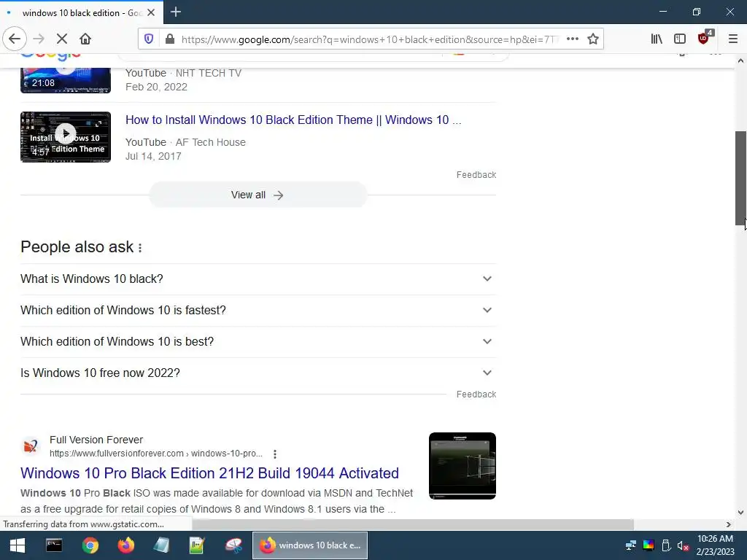Open a new tab with the plus button
The height and width of the screenshot is (560, 747).
[x=175, y=12]
